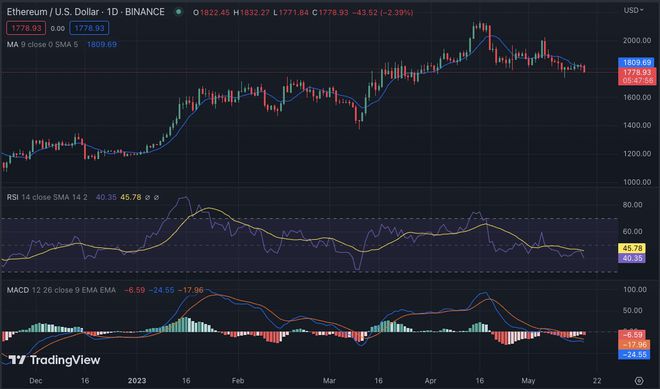
Task: Click the MACD histogram value −6.59 in legend
Action: (x=134, y=290)
